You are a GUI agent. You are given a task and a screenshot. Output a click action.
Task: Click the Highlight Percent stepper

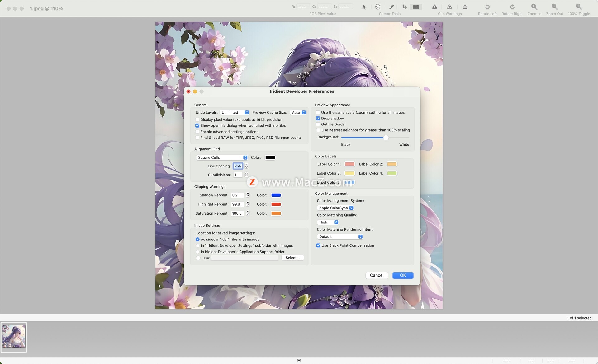coord(248,204)
